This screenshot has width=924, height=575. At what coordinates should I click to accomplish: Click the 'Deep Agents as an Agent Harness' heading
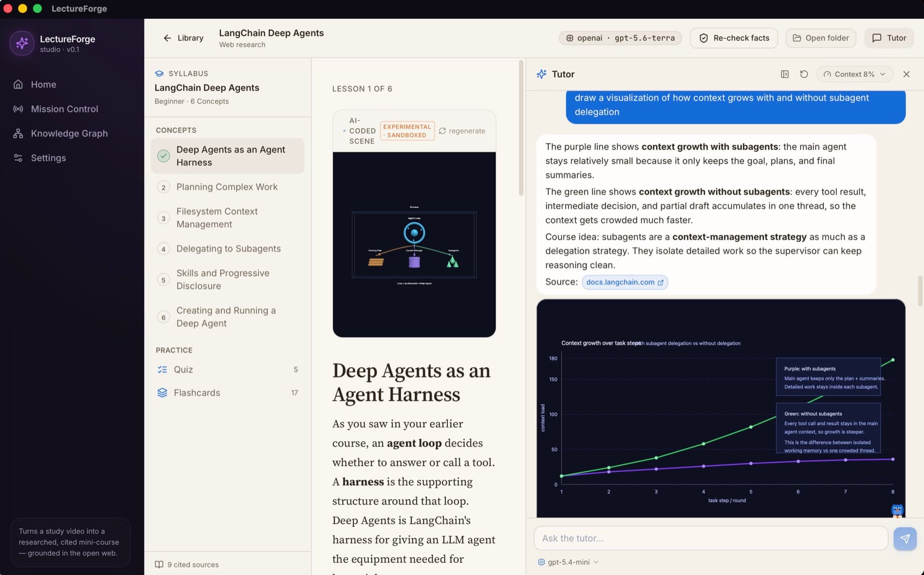411,382
